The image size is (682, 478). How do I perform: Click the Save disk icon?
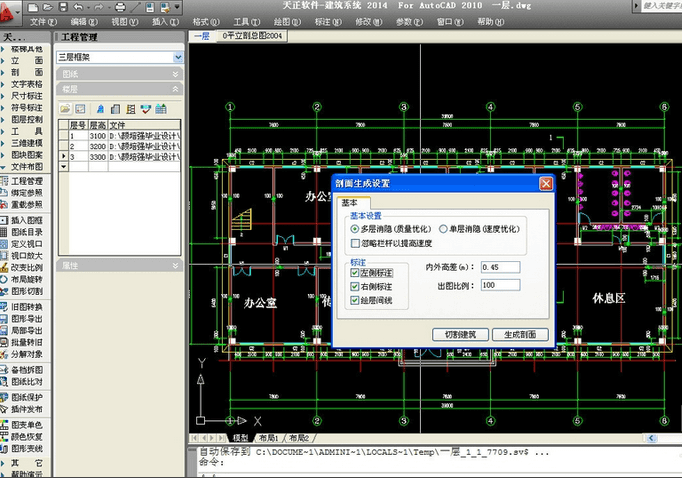point(63,7)
